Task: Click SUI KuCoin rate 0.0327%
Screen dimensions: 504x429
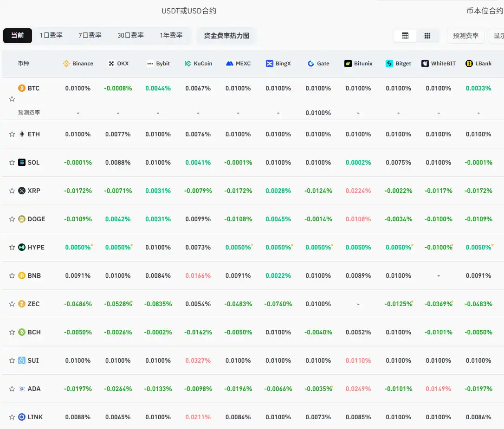Action: coord(198,361)
